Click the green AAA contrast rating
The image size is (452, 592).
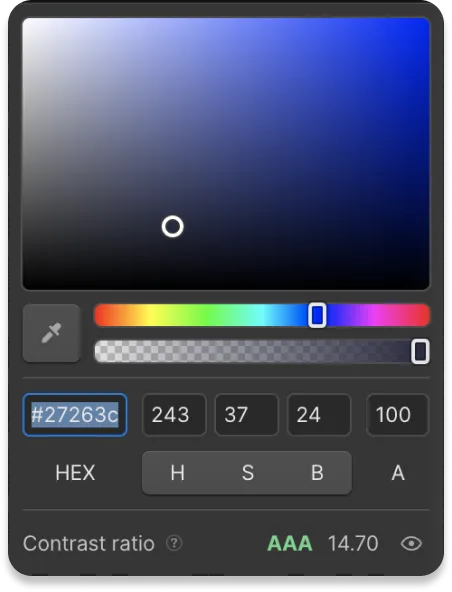(290, 544)
